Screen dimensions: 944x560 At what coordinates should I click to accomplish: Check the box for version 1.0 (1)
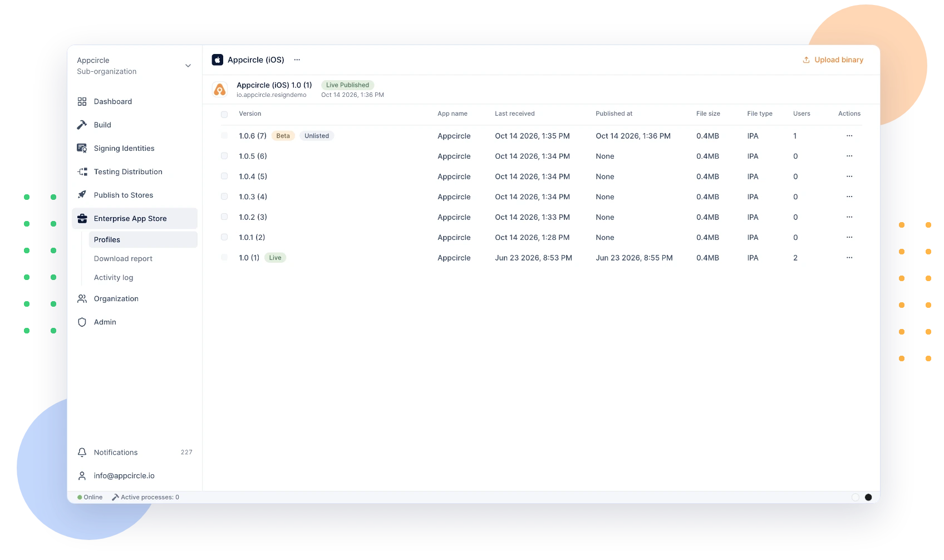coord(224,257)
